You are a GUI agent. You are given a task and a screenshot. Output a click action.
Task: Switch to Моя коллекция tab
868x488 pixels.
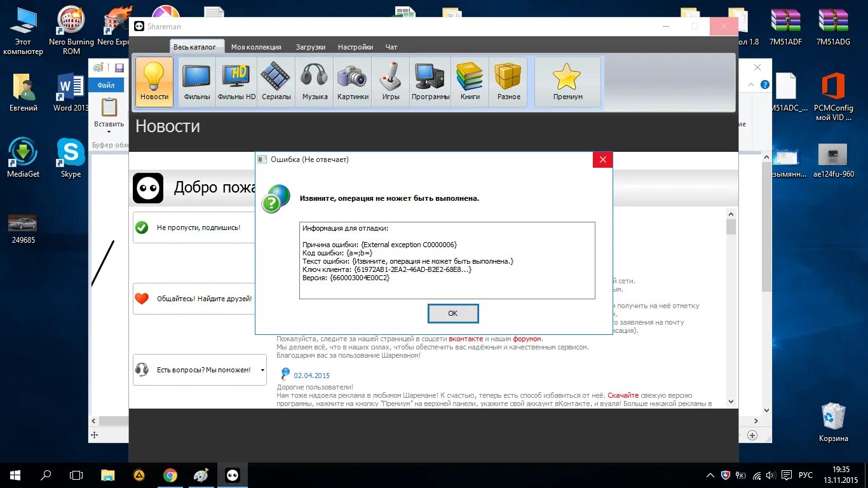[x=256, y=47]
